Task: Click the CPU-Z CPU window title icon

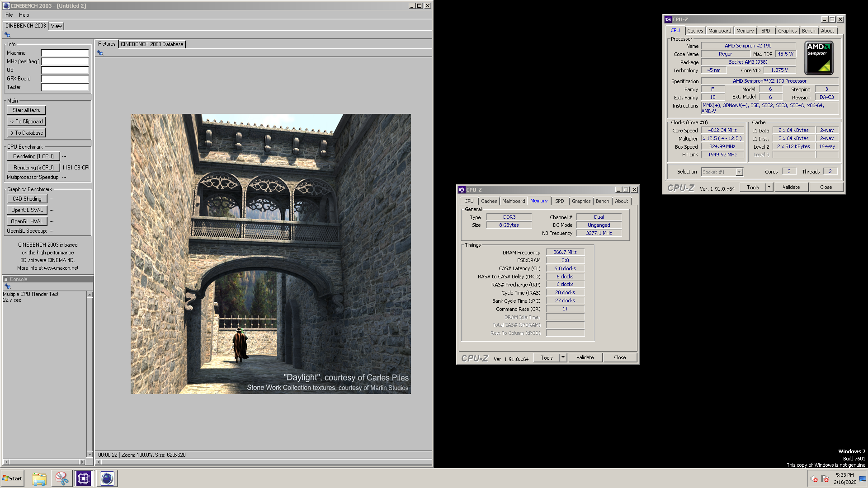Action: coord(668,19)
